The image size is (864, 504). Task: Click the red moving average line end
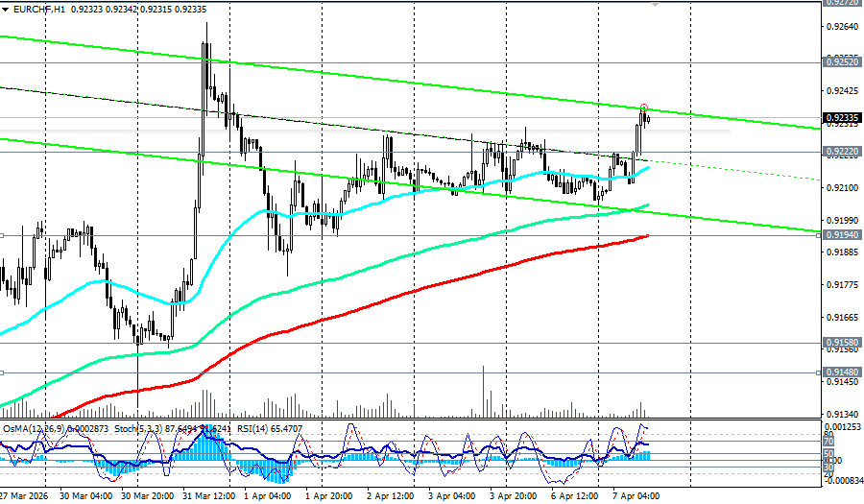648,235
